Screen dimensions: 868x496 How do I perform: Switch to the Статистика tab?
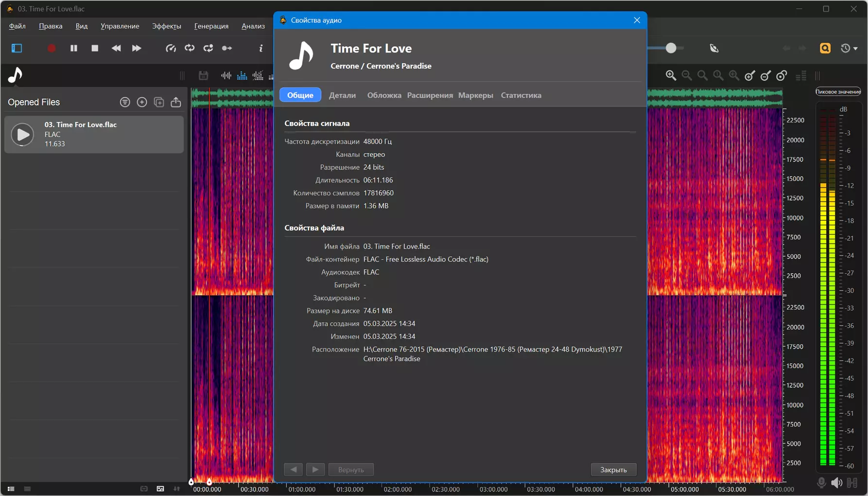pos(521,95)
